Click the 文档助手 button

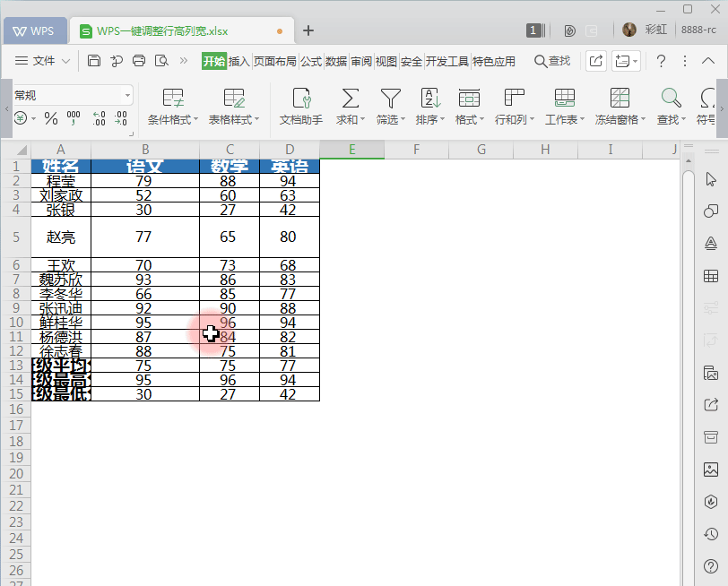pyautogui.click(x=301, y=107)
